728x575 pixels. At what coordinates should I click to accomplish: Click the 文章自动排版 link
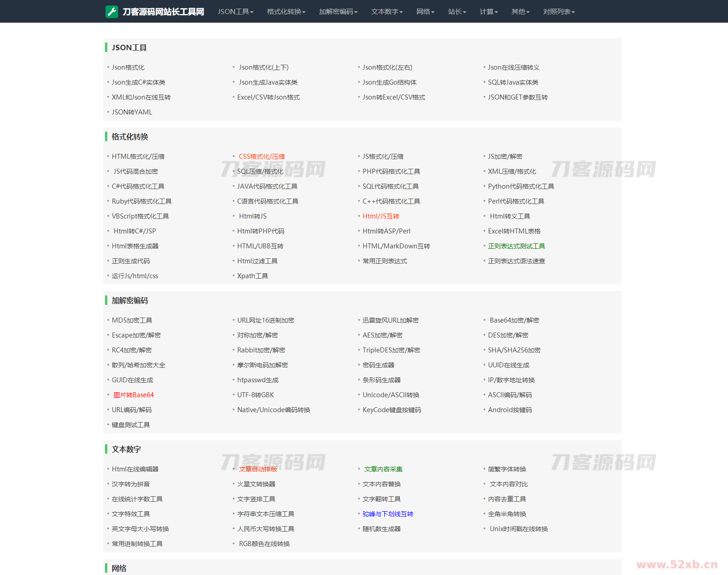coord(258,469)
